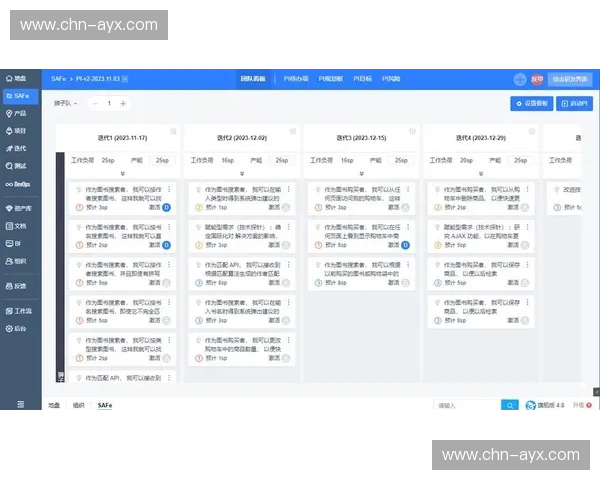Select the 组织 tab in the bottom bar
Viewport: 600px width, 480px height.
click(x=78, y=405)
